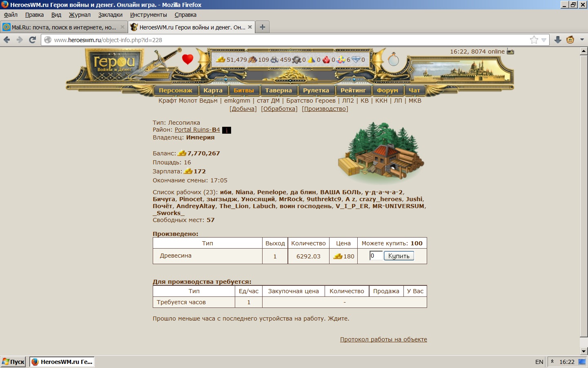The width and height of the screenshot is (588, 368).
Task: Go back with browser back arrow
Action: pyautogui.click(x=7, y=40)
